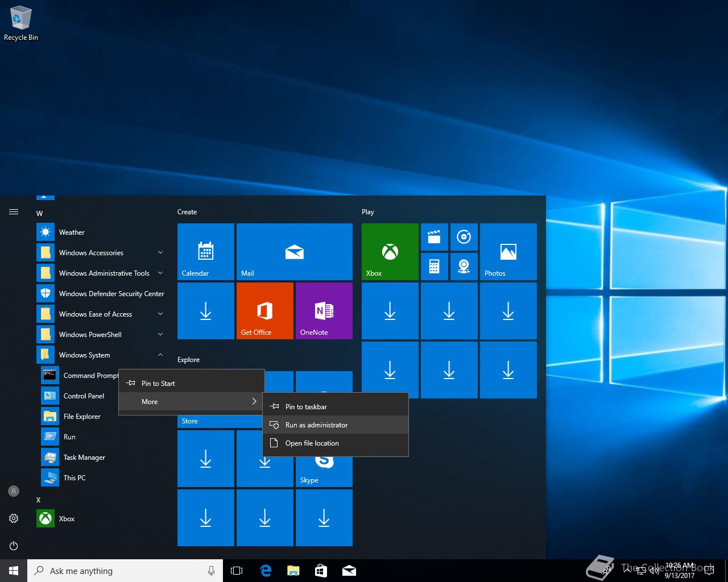Open the Movies & TV clapperboard tile
728x582 pixels.
pos(435,237)
